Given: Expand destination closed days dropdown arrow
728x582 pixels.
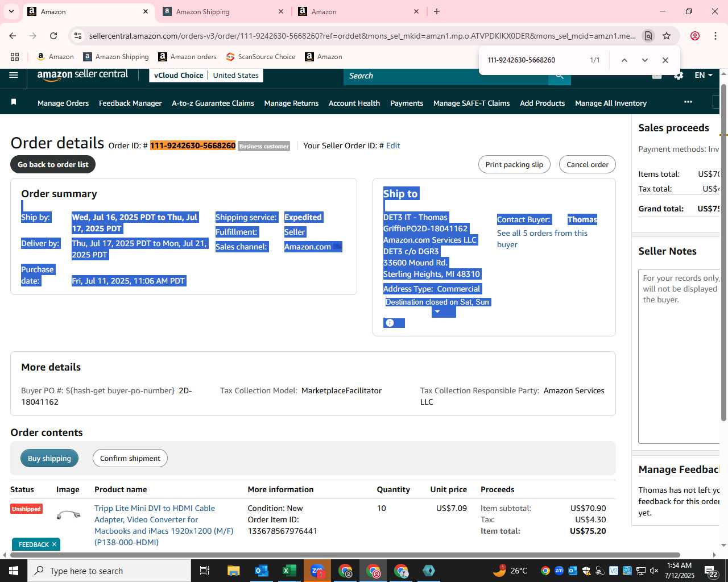Looking at the screenshot, I should pos(437,311).
